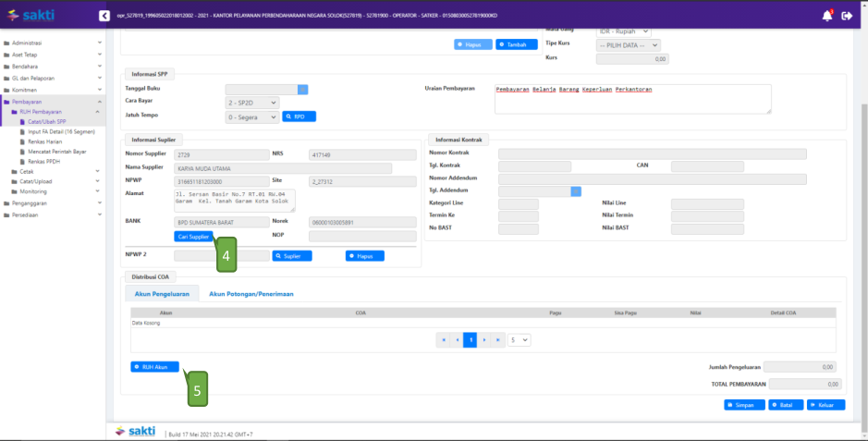Open the Tipe Kurs dropdown

click(x=629, y=45)
